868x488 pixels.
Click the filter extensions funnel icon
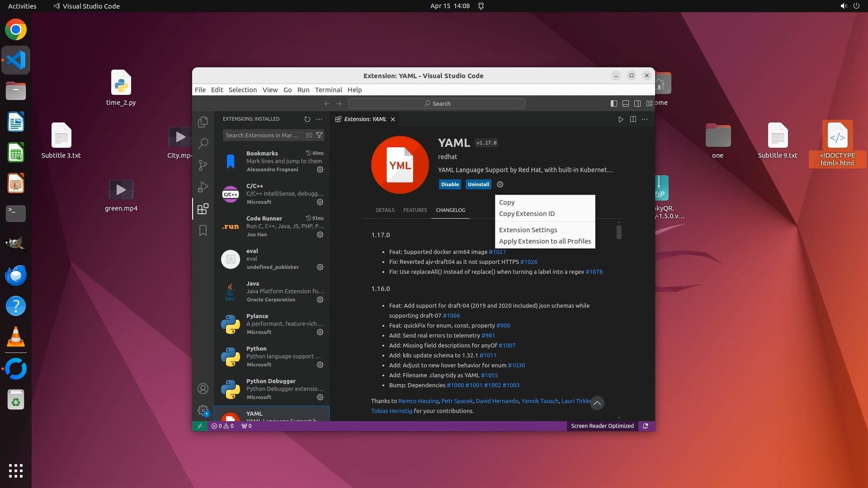319,135
